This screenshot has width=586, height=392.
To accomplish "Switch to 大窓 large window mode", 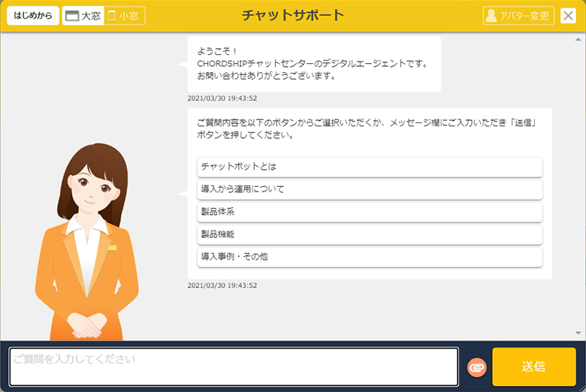I will click(83, 16).
